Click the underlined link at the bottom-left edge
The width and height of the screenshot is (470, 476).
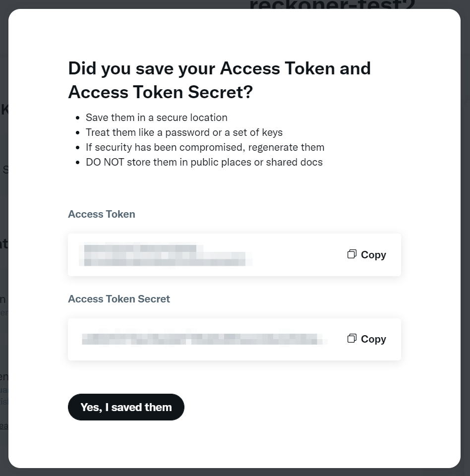coord(4,425)
